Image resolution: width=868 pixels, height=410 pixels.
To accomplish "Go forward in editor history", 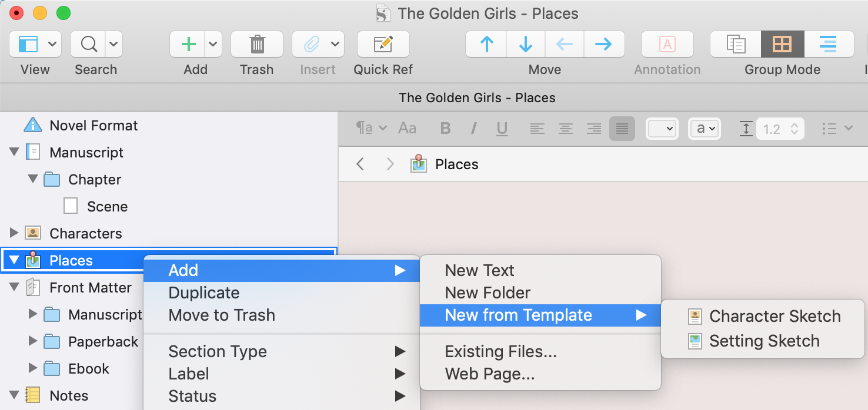I will tap(390, 164).
